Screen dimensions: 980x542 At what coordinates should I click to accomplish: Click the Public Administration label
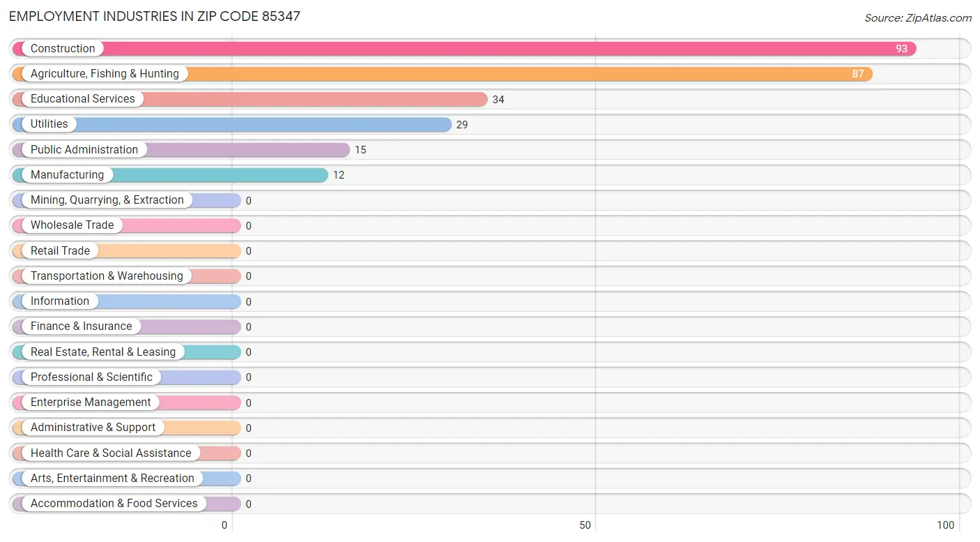pyautogui.click(x=84, y=150)
